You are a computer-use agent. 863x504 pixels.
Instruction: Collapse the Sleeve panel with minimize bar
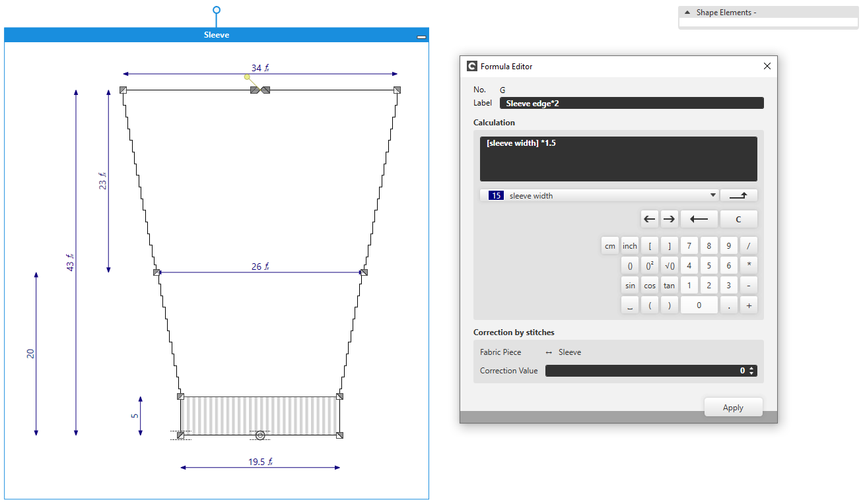click(421, 38)
